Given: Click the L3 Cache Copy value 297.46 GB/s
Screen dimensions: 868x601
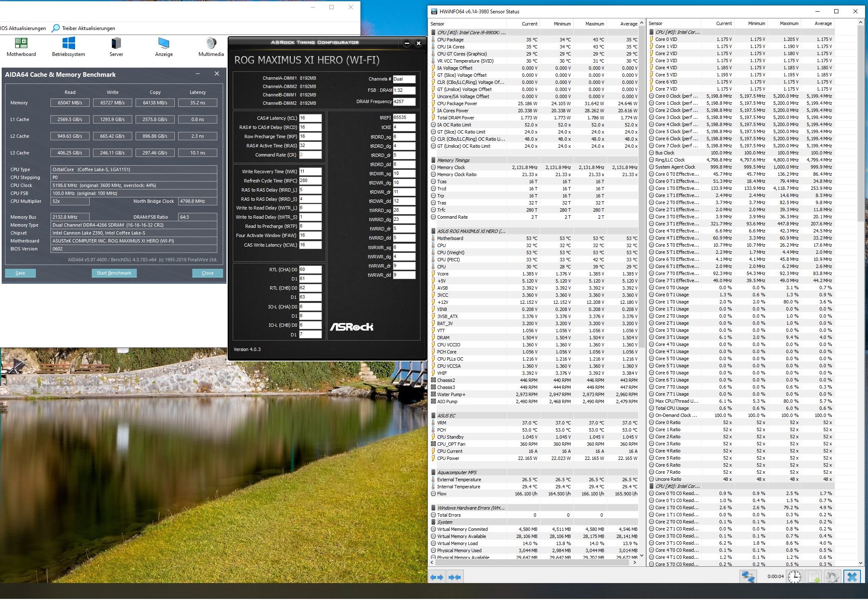Looking at the screenshot, I should point(155,153).
